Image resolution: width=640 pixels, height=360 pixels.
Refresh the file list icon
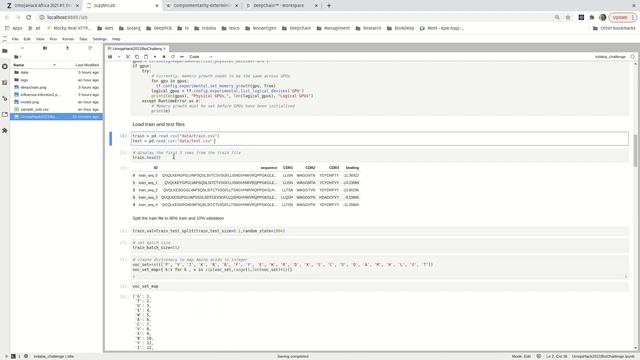pos(90,48)
